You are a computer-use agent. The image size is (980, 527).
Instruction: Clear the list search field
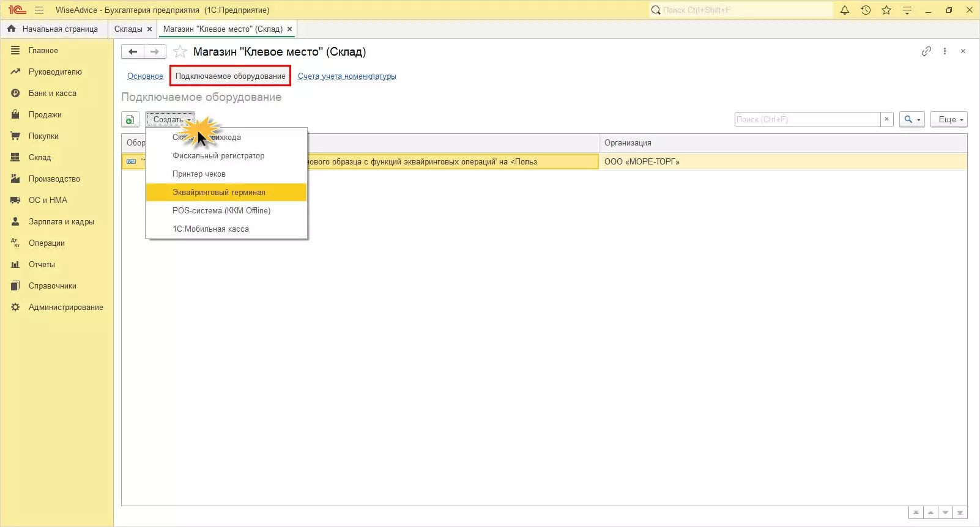[x=886, y=119]
